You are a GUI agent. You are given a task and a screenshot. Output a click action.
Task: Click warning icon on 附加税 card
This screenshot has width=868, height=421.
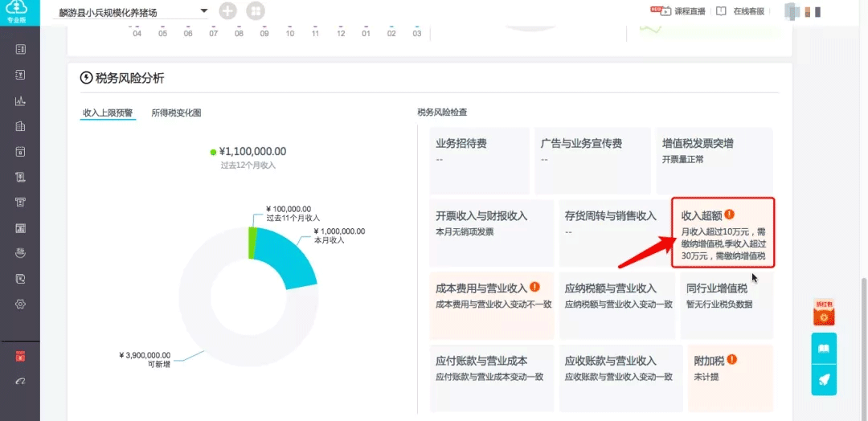pyautogui.click(x=732, y=360)
